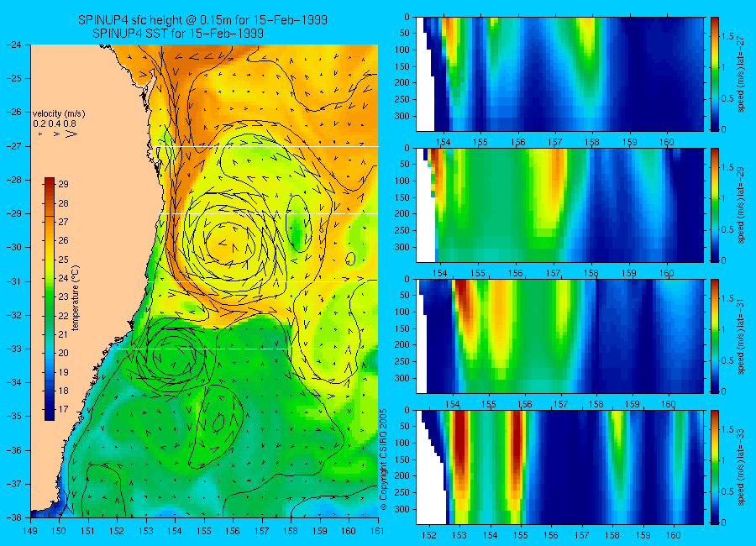Click the '149' longitude tick on SST map

coord(30,531)
